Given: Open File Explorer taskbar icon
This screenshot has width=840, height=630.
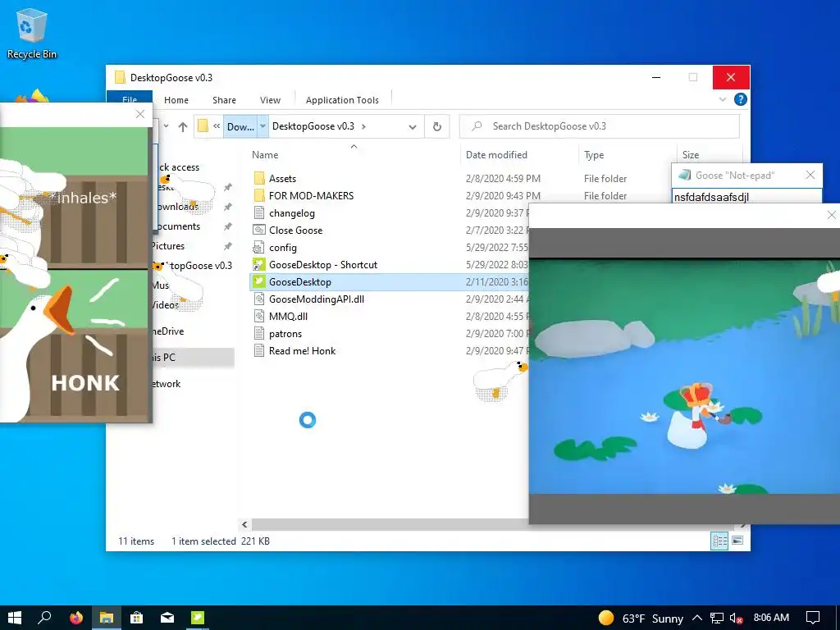Looking at the screenshot, I should 106,618.
